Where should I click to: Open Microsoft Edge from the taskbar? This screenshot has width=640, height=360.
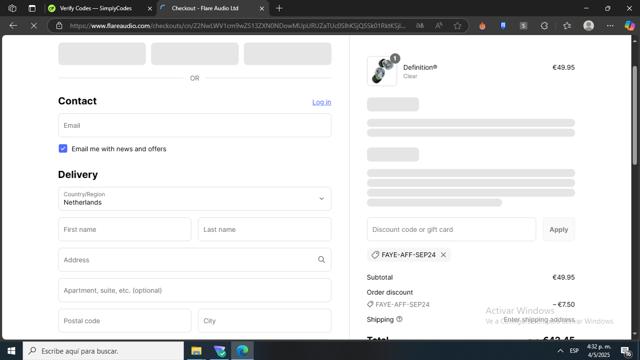242,351
